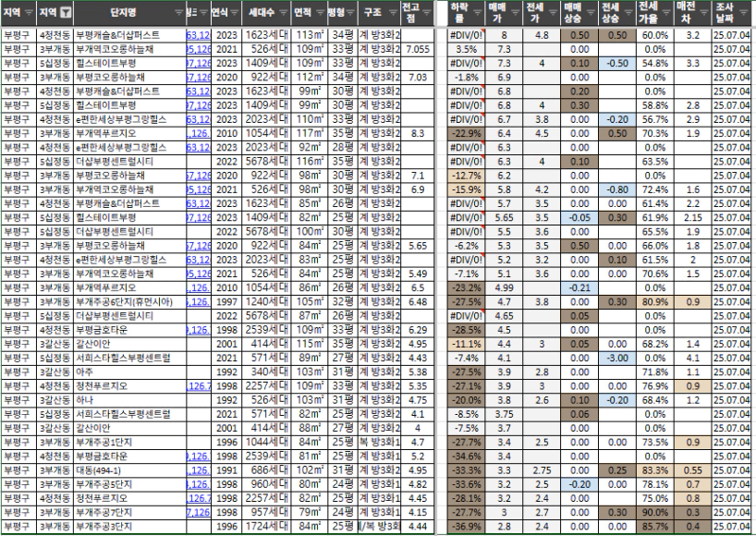Viewport: 756px width, 536px height.
Task: Open the filter dropdown for first 지역 column
Action: click(x=30, y=13)
